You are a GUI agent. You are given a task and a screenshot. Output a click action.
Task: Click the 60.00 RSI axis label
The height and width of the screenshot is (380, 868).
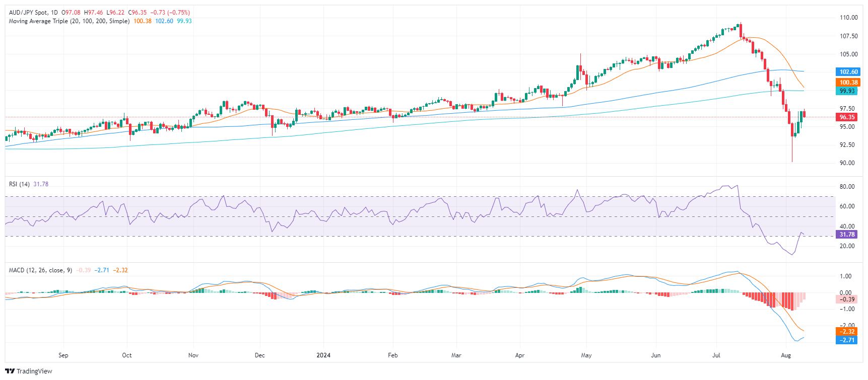point(847,206)
